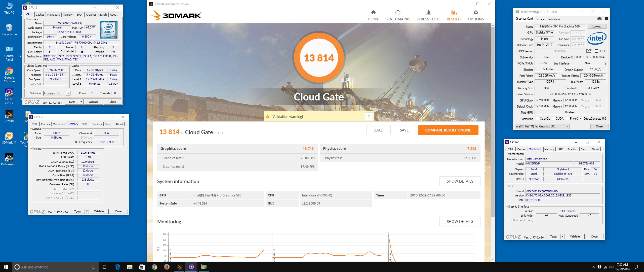The height and width of the screenshot is (272, 644).
Task: Click the Graphics score value 18 716
Action: pyautogui.click(x=308, y=149)
